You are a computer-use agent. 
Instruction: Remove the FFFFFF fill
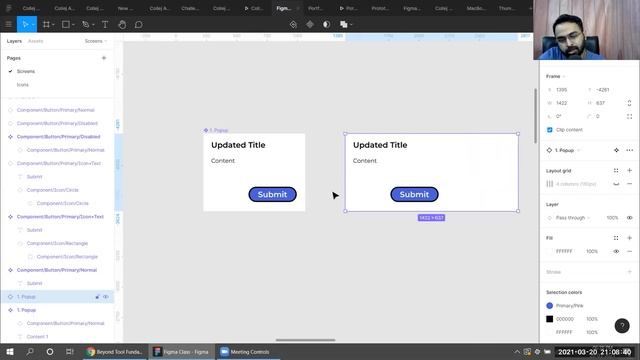point(629,251)
